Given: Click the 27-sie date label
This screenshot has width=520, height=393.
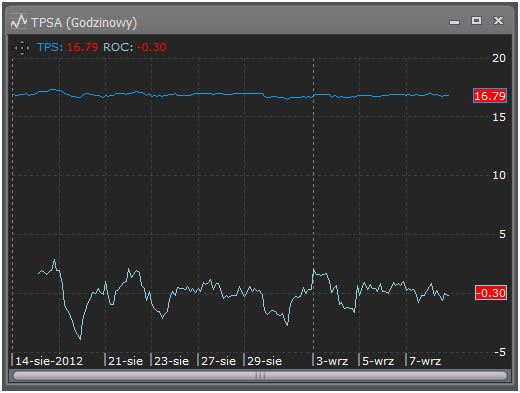Looking at the screenshot, I should 218,361.
